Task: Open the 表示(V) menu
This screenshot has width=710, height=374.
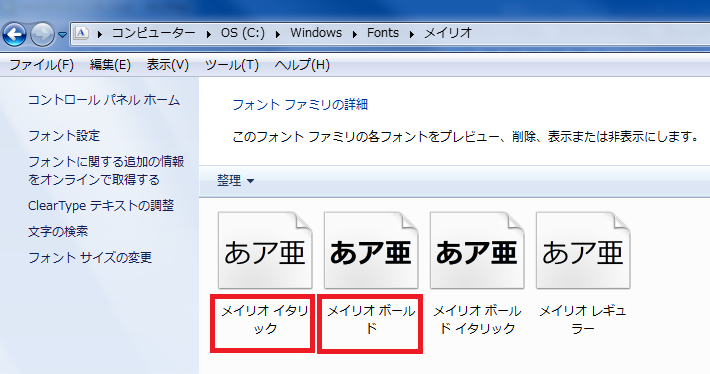Action: (168, 65)
